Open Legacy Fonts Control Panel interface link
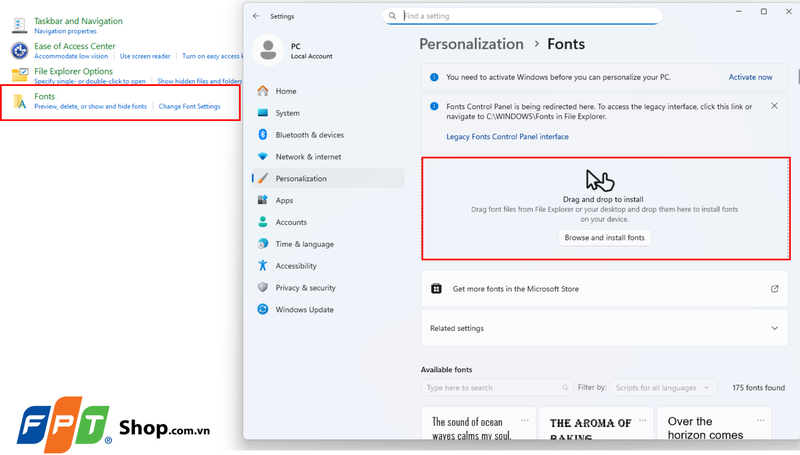The width and height of the screenshot is (800, 455). [x=507, y=137]
